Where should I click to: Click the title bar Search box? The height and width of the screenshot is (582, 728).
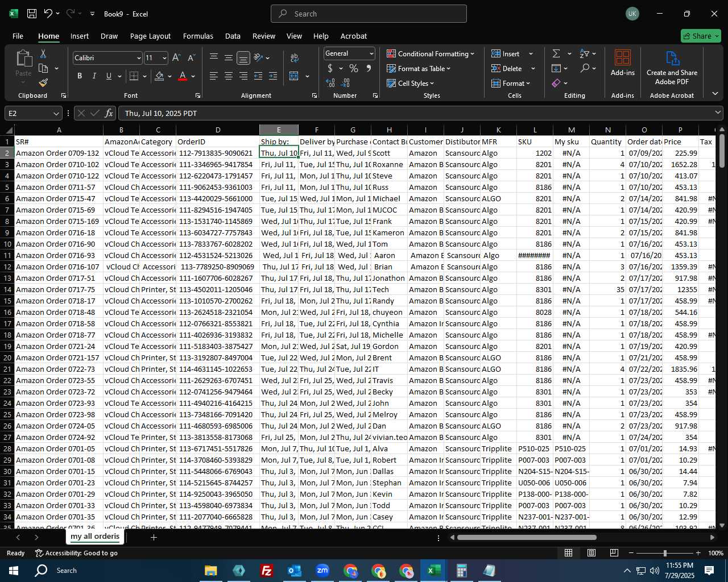[x=369, y=14]
